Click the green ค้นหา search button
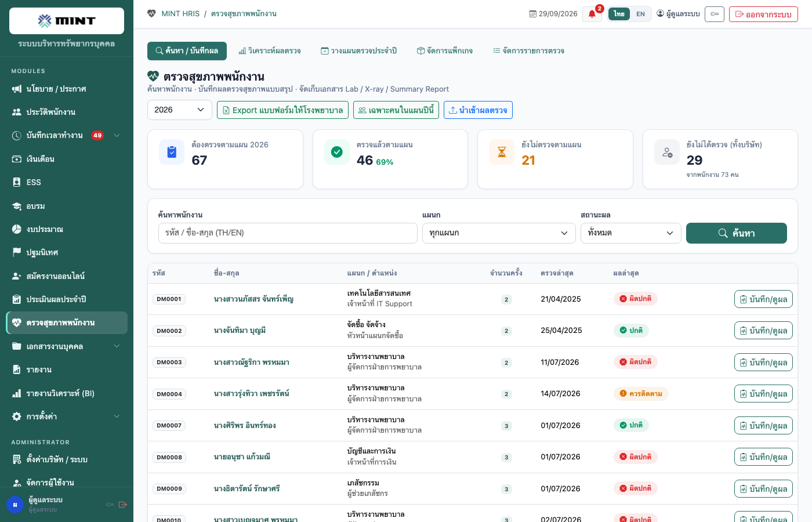This screenshot has height=522, width=812. point(737,233)
